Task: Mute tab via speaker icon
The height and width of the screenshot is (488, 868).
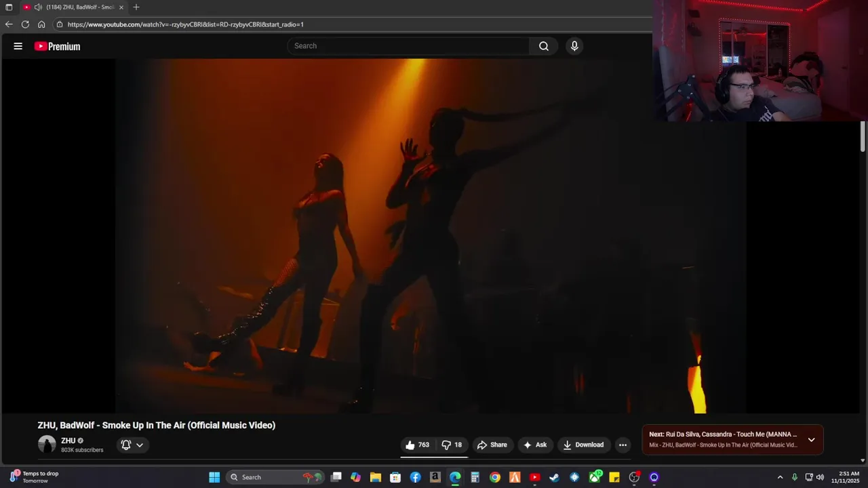Action: [x=38, y=7]
